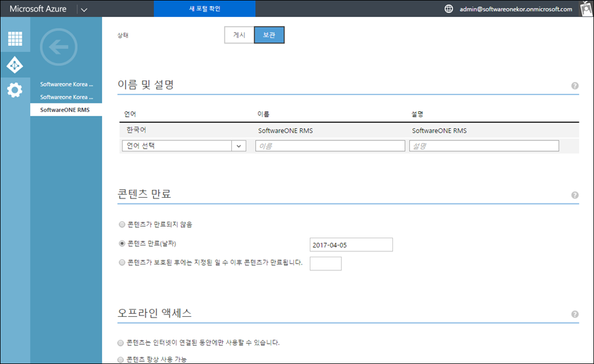Viewport: 594px width, 364px height.
Task: Open help for 이름 및 설명 section
Action: coord(574,86)
